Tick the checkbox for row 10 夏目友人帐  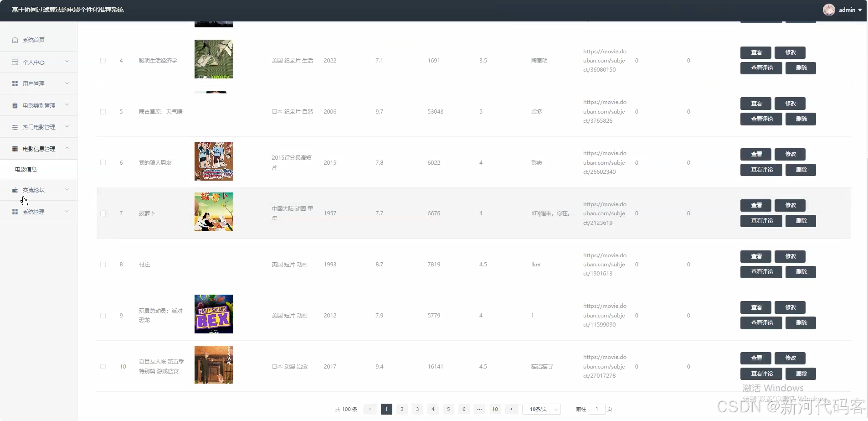click(103, 367)
